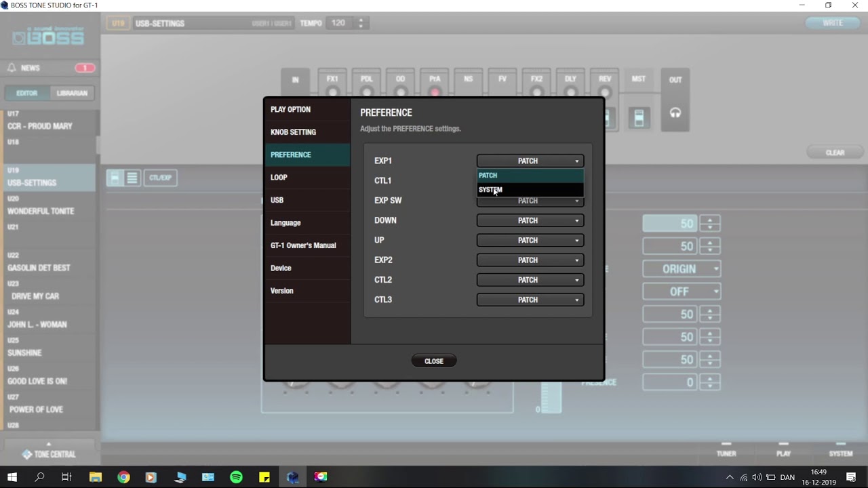Open the ORIGIN dropdown on right panel
This screenshot has height=488, width=868.
pos(682,269)
